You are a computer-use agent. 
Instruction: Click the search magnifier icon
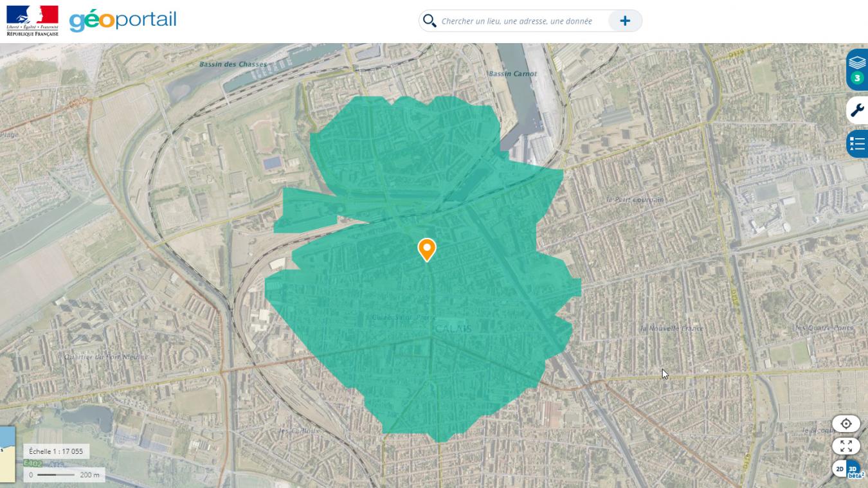click(x=429, y=21)
